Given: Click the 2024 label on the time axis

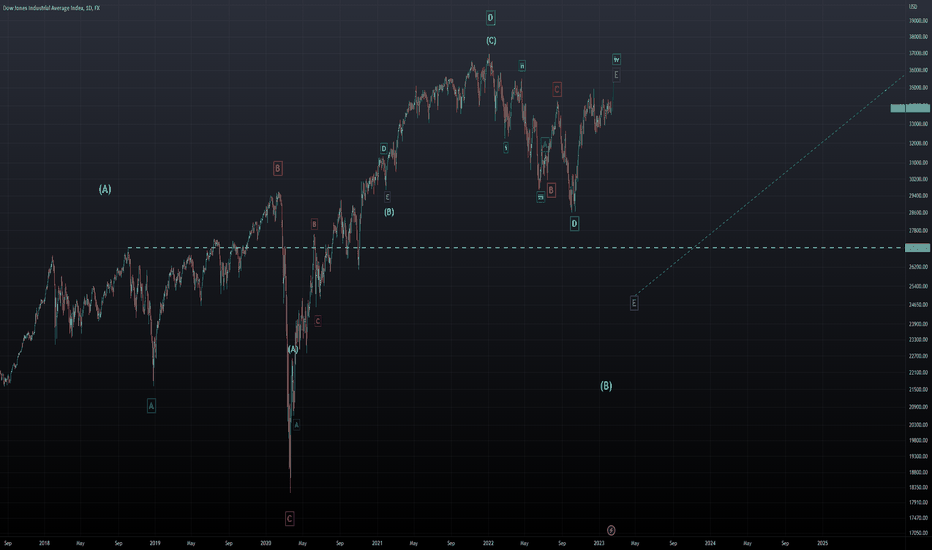Looking at the screenshot, I should coord(710,543).
